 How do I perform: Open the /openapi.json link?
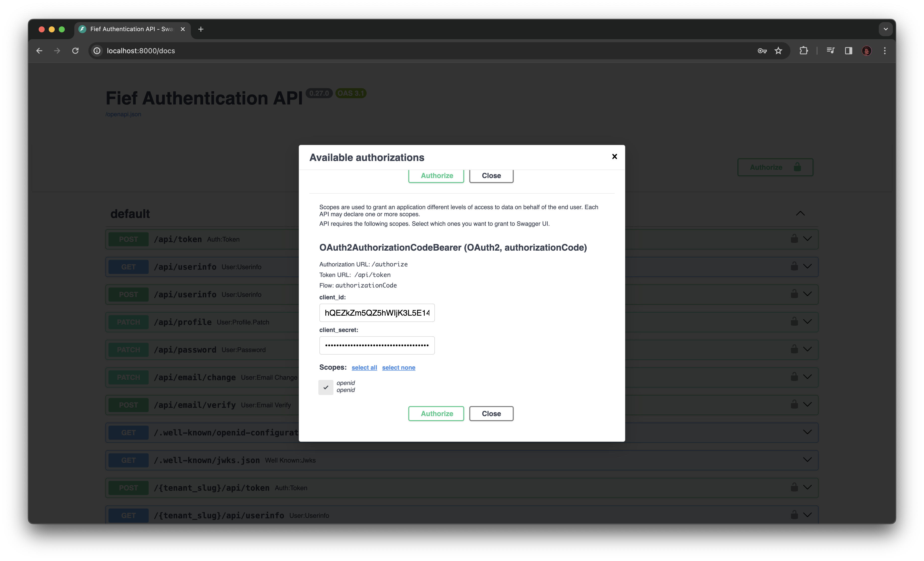(x=123, y=114)
